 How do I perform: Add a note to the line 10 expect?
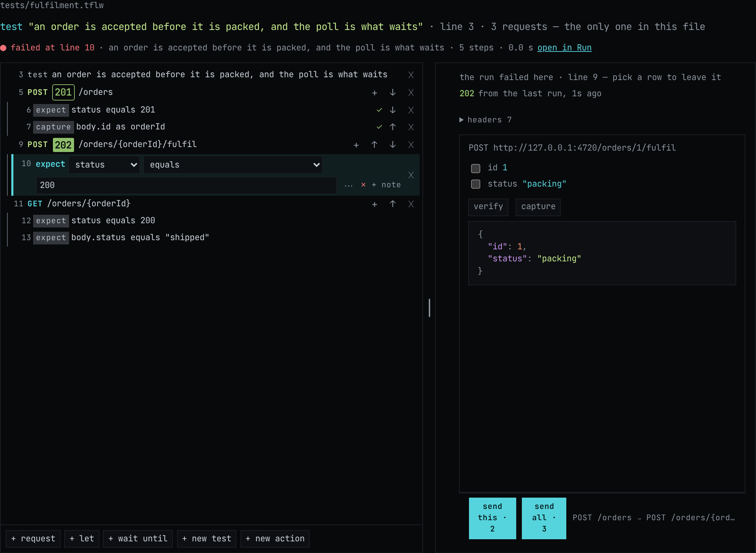pyautogui.click(x=386, y=185)
